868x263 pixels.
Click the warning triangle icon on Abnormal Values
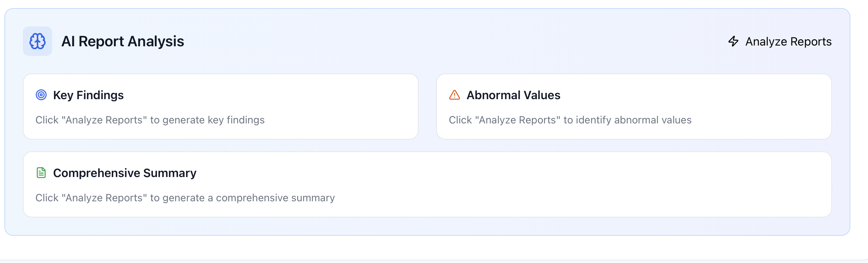454,95
